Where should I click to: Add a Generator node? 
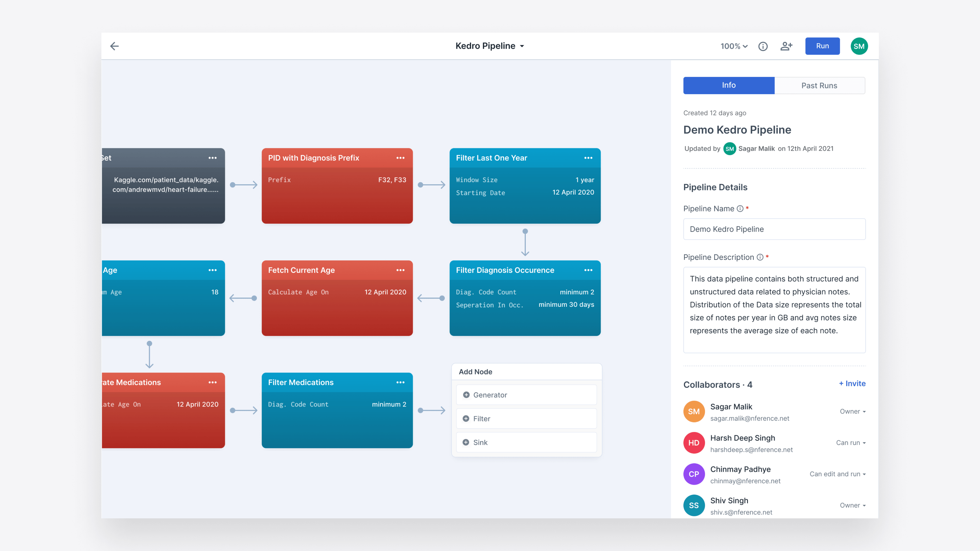pos(526,395)
